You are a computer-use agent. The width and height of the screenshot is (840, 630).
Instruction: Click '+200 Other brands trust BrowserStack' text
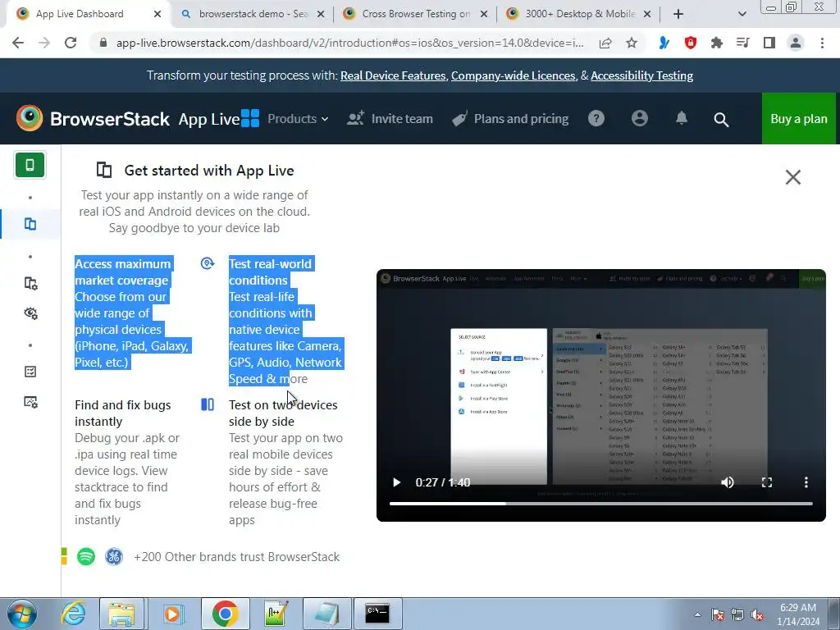click(x=236, y=557)
